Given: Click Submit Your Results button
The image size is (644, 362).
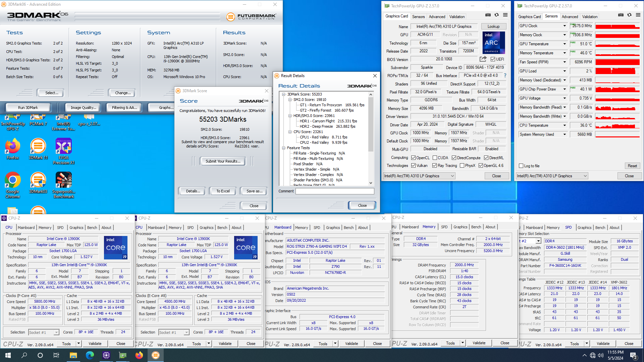Looking at the screenshot, I should pyautogui.click(x=223, y=161).
